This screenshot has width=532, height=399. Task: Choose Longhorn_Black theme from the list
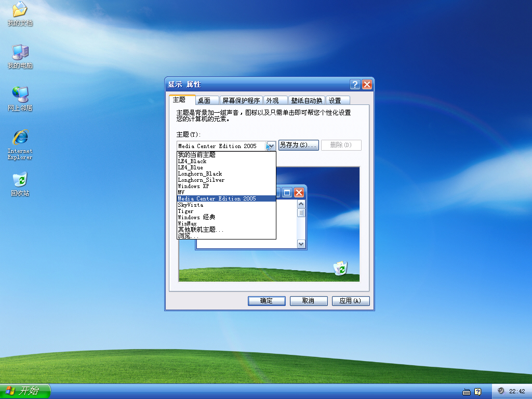click(x=227, y=174)
